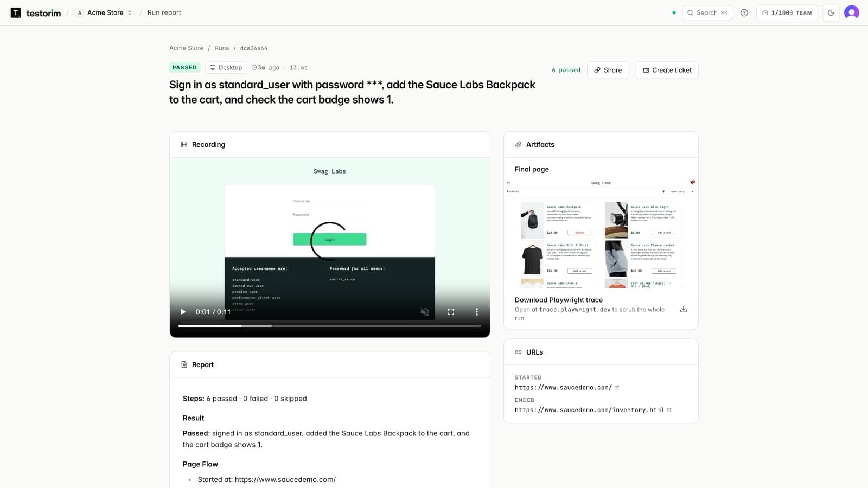
Task: Play the run recording video
Action: [x=183, y=312]
